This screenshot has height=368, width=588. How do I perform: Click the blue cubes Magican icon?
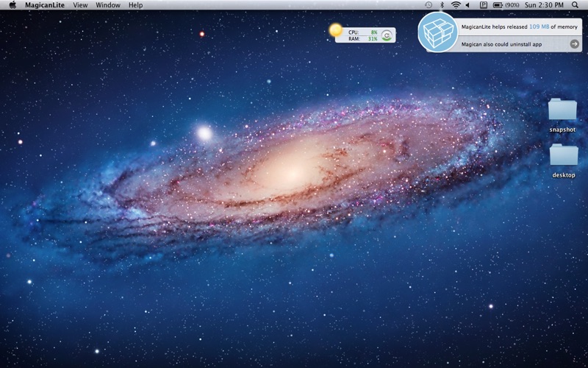438,32
